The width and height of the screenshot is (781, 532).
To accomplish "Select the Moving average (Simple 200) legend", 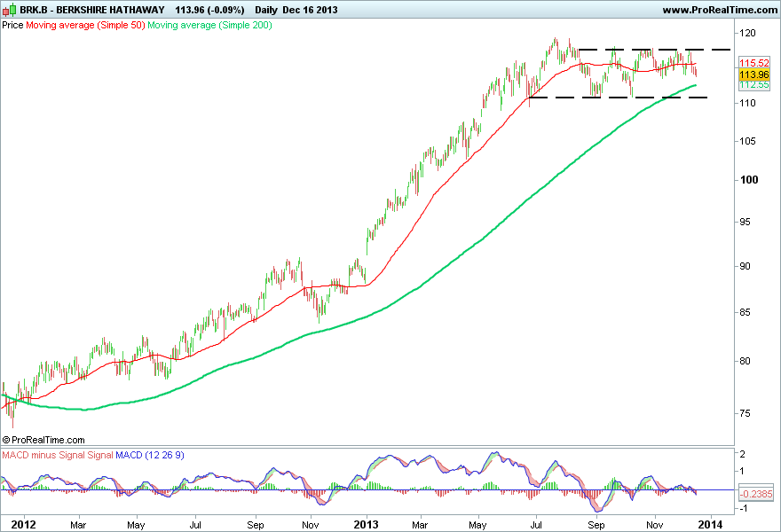I will (x=209, y=25).
